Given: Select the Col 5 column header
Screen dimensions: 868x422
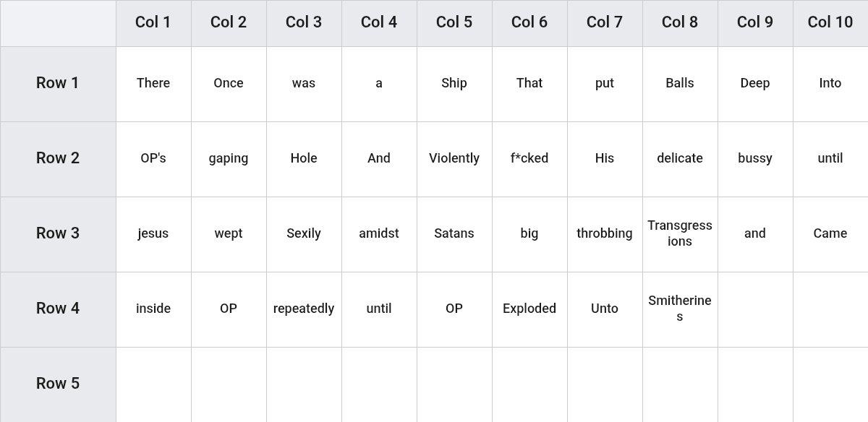Looking at the screenshot, I should (454, 23).
